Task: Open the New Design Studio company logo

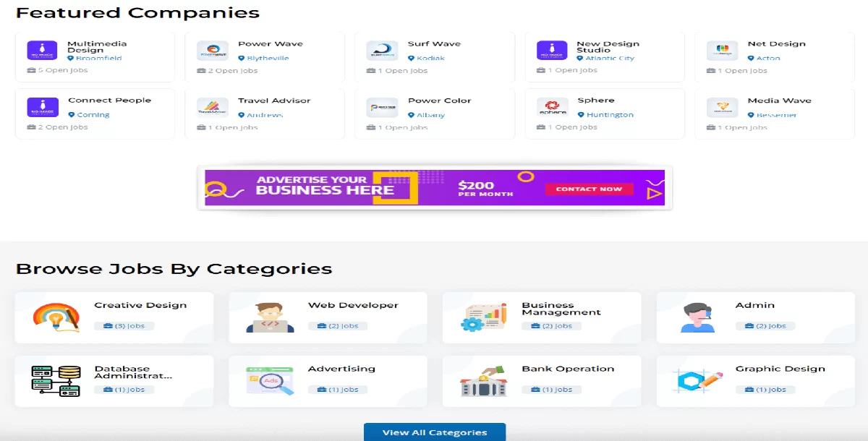Action: coord(552,51)
